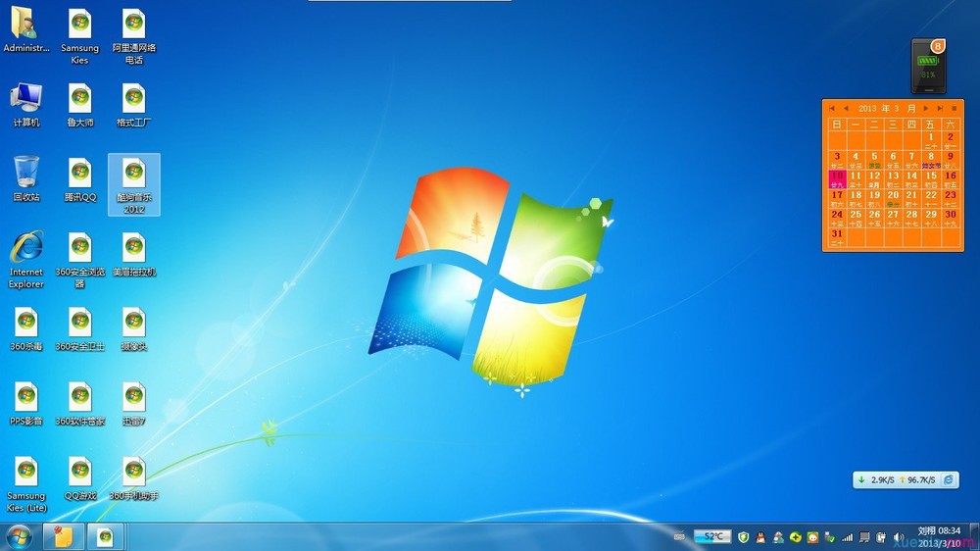
Task: Open the 回收站 Recycle Bin icon
Action: [25, 178]
